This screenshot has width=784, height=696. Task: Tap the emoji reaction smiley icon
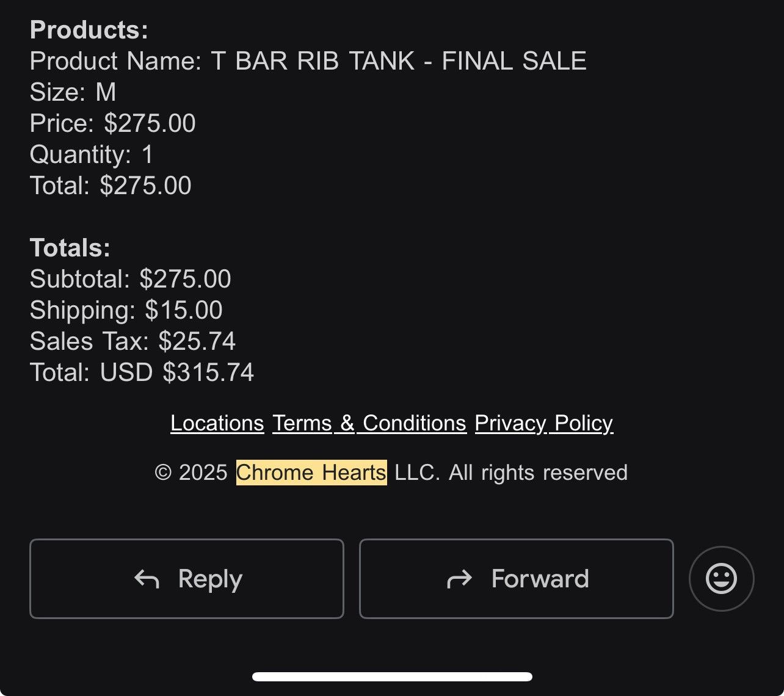point(721,579)
